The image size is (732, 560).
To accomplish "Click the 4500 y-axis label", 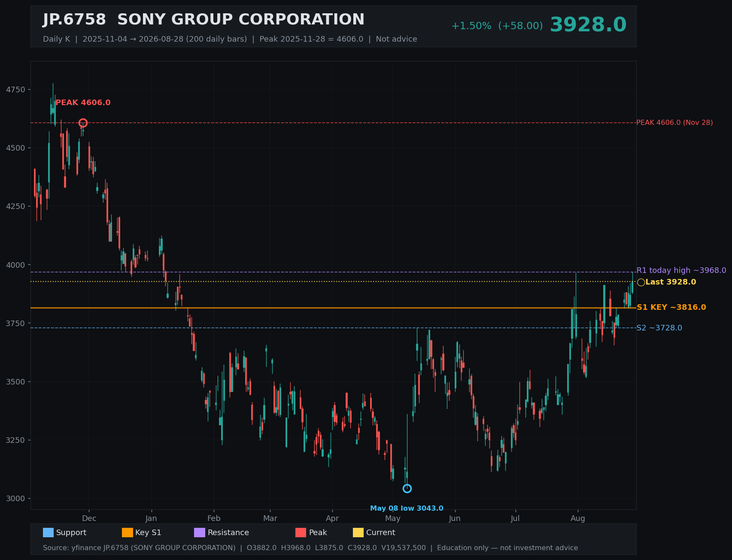I will 16,148.
